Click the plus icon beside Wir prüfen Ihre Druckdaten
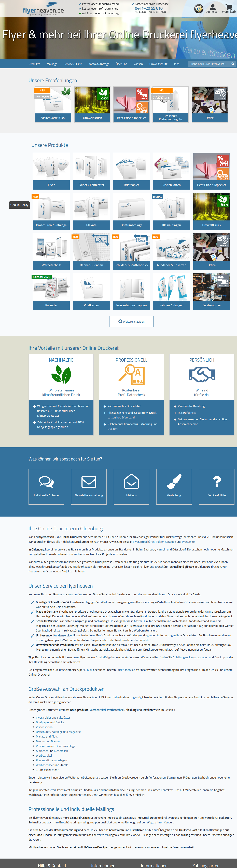 105,406
